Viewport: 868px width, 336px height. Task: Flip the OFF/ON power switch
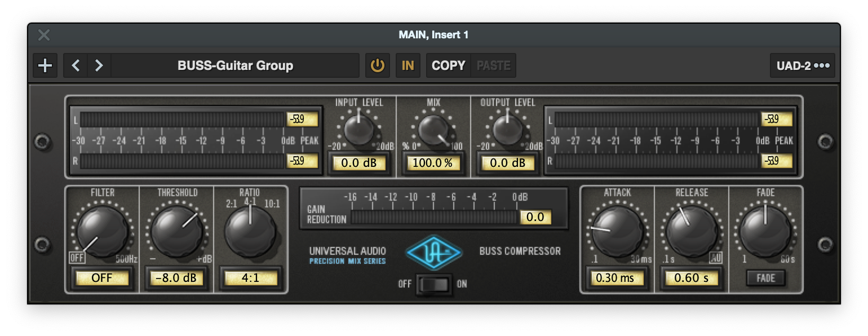[433, 284]
